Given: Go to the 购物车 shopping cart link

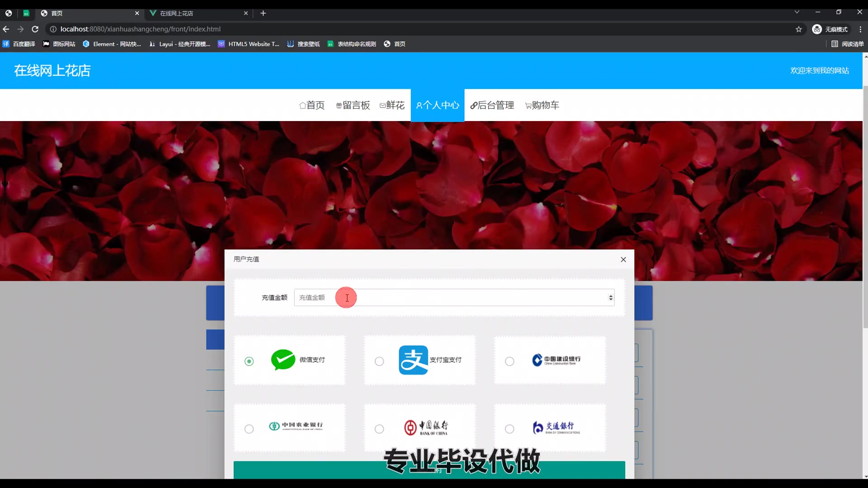Looking at the screenshot, I should (x=542, y=105).
